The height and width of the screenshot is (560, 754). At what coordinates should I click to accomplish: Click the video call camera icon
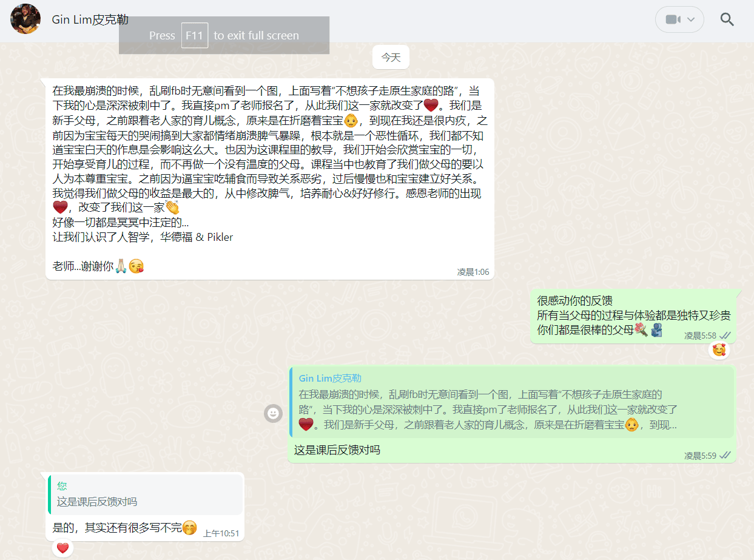(x=673, y=19)
